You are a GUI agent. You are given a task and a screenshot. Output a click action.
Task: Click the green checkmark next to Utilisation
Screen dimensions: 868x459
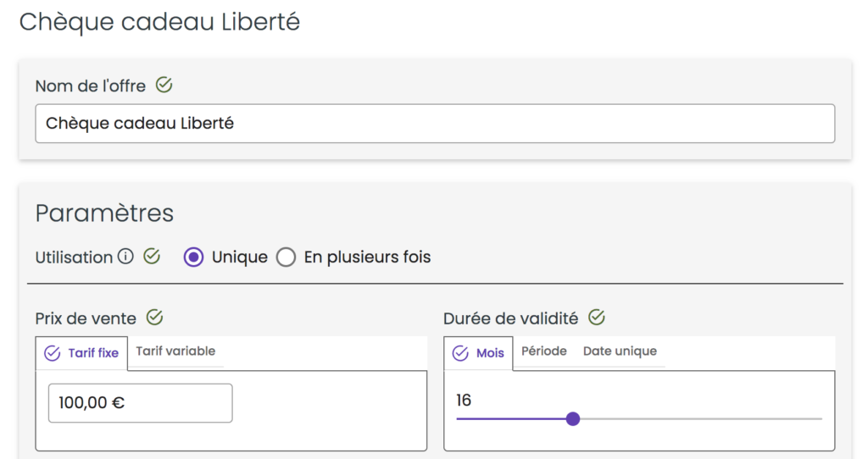pos(152,256)
